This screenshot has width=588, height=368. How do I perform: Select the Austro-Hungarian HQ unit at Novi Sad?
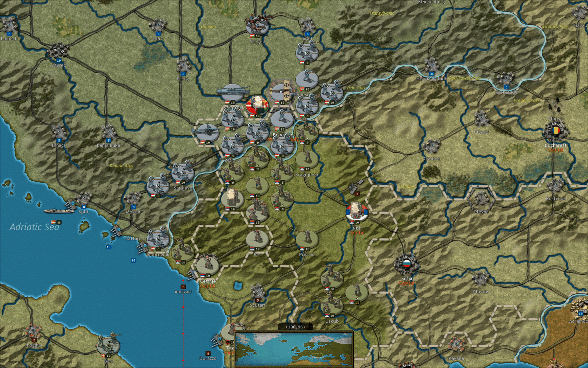pyautogui.click(x=258, y=105)
